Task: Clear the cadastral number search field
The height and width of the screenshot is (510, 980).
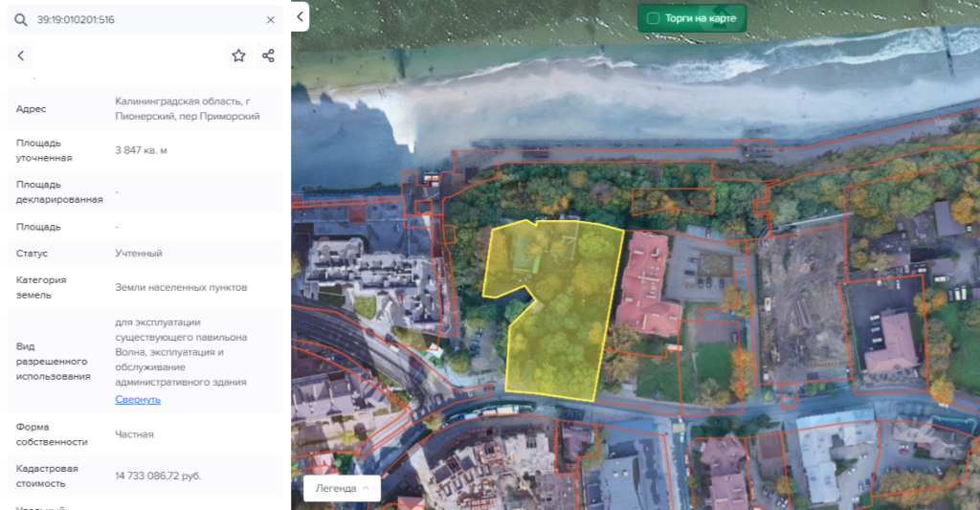Action: (271, 19)
